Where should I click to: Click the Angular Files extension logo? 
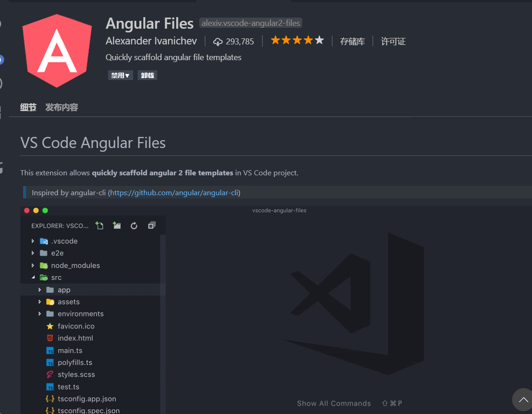[x=57, y=51]
